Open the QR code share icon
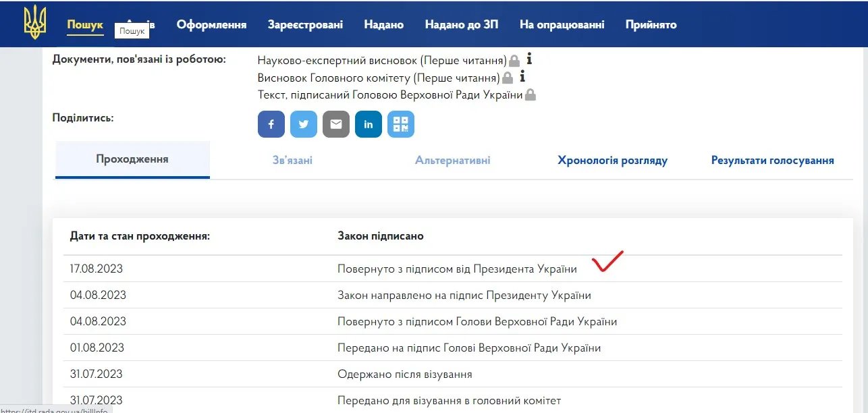 tap(401, 124)
